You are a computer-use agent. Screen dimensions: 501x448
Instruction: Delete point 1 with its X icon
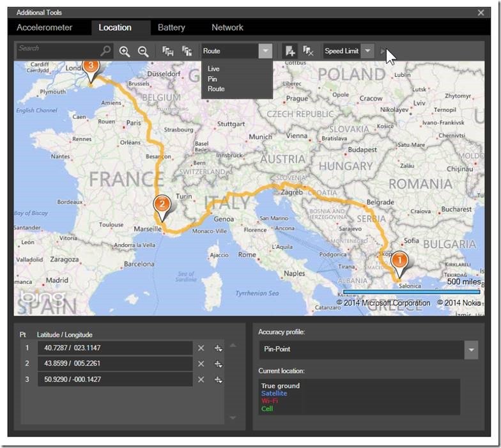[x=201, y=348]
